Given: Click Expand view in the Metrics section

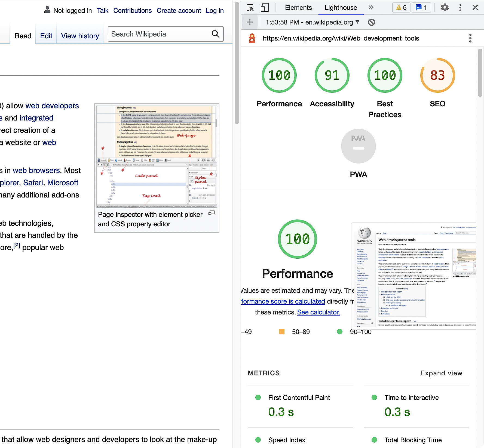Looking at the screenshot, I should (x=441, y=373).
